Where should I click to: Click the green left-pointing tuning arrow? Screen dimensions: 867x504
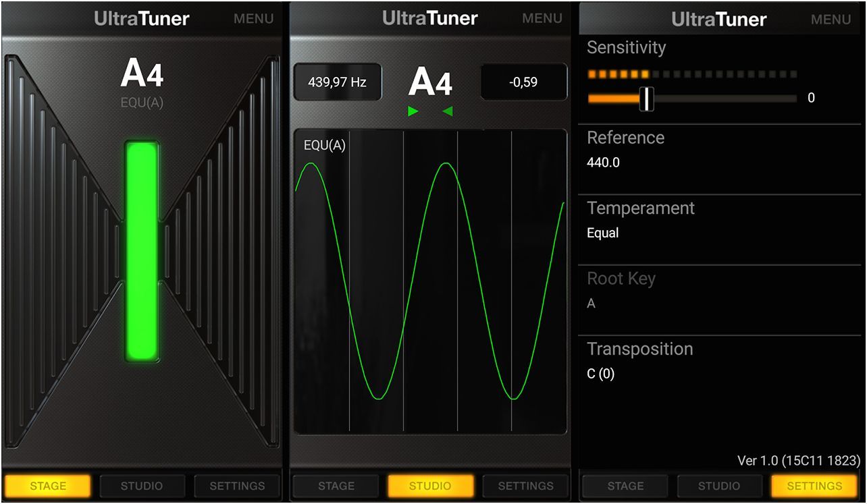coord(447,111)
